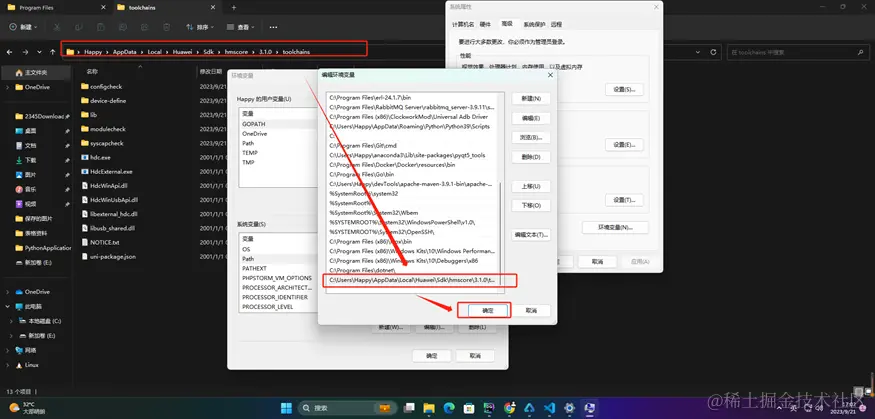Expand the 网络 tree node

coord(7,350)
